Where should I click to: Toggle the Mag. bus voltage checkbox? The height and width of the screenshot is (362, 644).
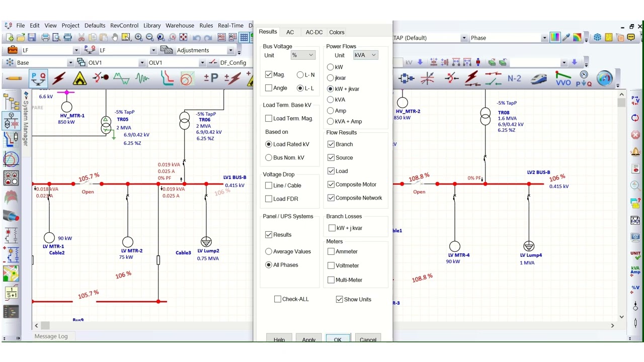pos(269,74)
